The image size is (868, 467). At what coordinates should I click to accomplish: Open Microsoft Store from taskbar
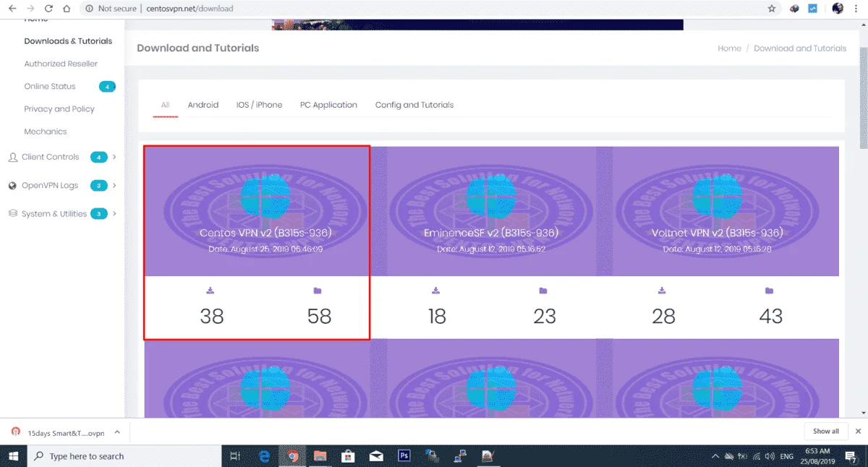[x=348, y=456]
